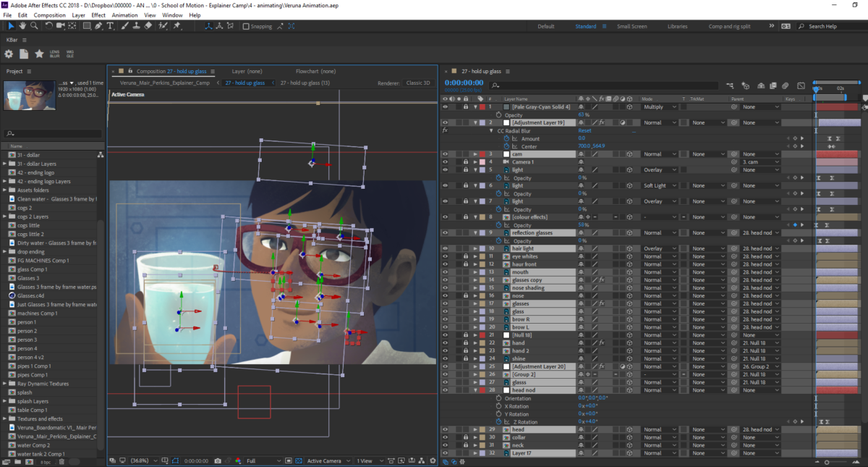
Task: Open Project panel menu icon
Action: [x=30, y=72]
